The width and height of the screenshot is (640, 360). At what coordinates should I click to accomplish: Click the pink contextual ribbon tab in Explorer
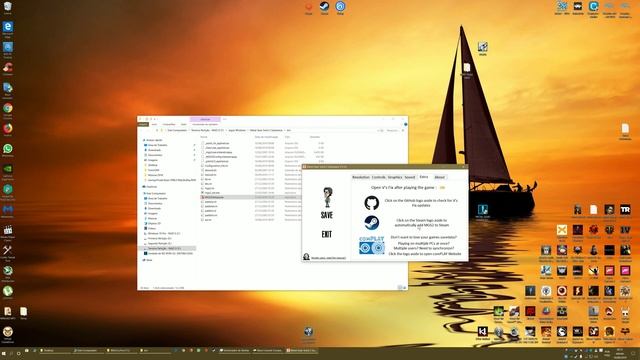(x=205, y=119)
